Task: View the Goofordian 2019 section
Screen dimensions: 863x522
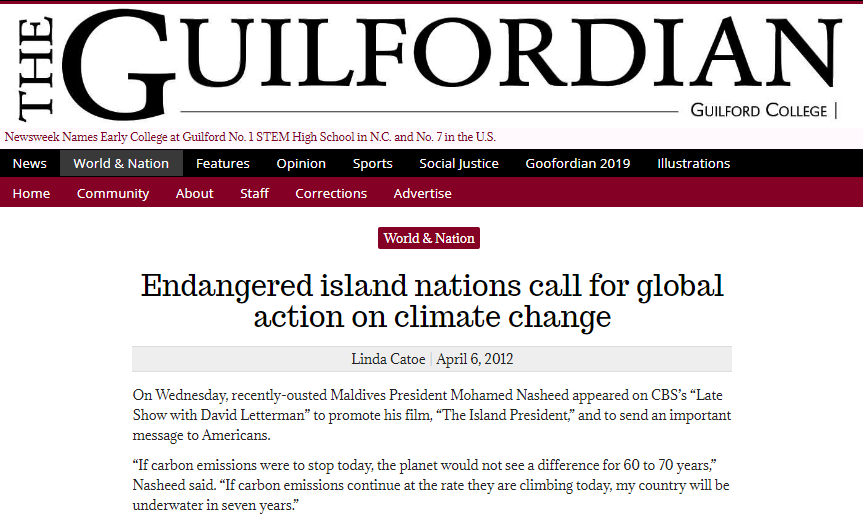Action: (578, 164)
